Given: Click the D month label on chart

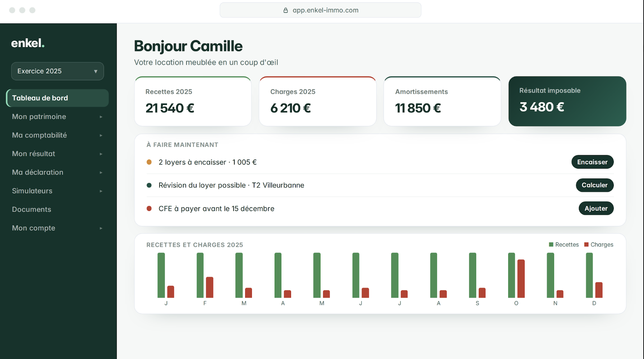Looking at the screenshot, I should coord(594,303).
